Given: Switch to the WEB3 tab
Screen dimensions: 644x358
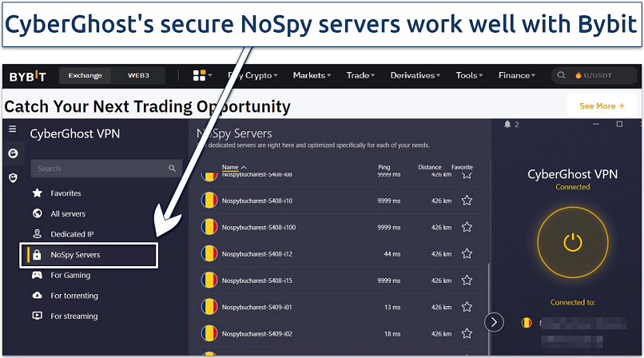Looking at the screenshot, I should pyautogui.click(x=138, y=76).
